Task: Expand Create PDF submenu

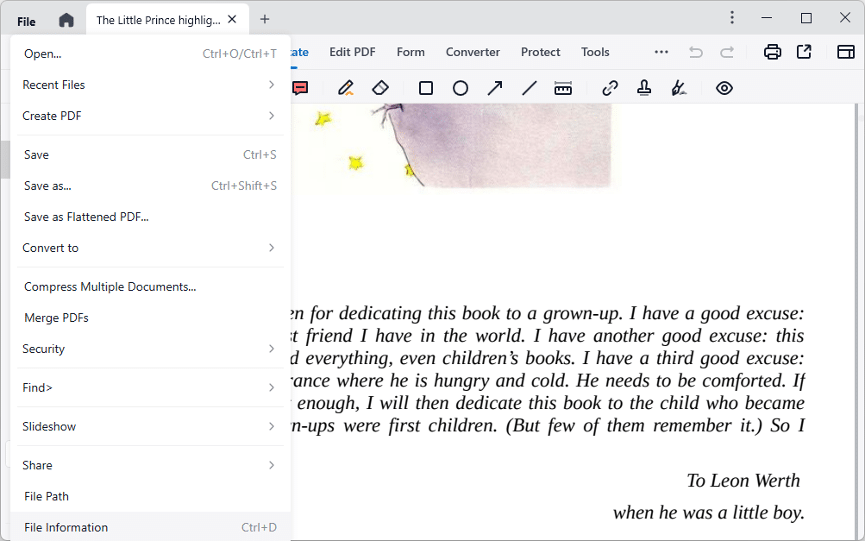Action: pyautogui.click(x=150, y=115)
